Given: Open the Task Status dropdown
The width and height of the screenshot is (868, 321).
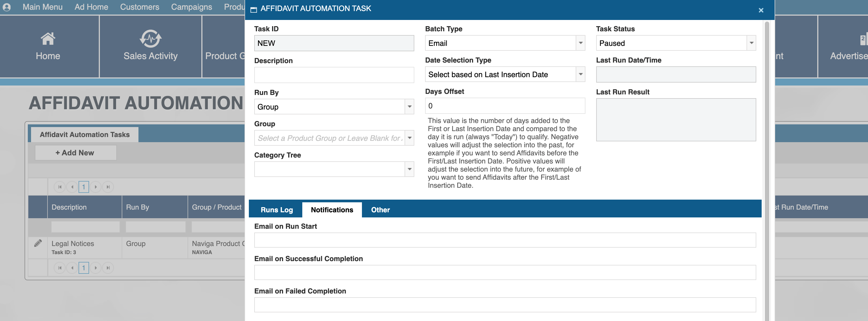Looking at the screenshot, I should (x=751, y=43).
